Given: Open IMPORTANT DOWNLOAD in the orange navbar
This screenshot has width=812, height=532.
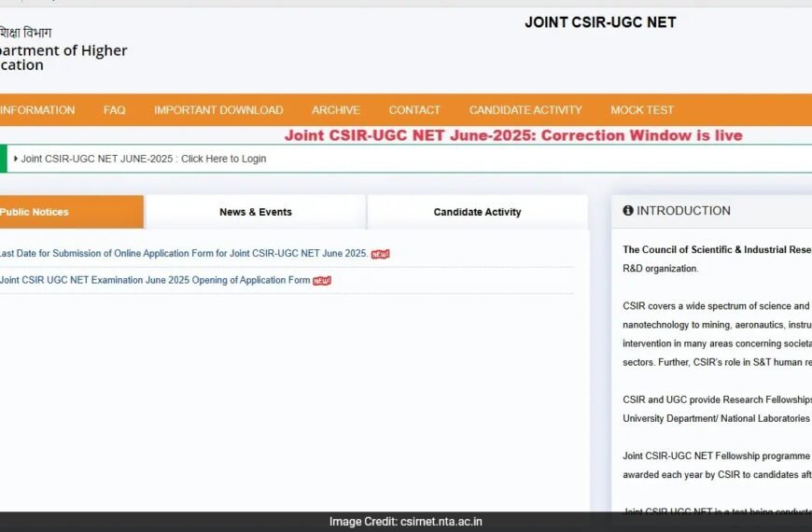Looking at the screenshot, I should pos(218,110).
